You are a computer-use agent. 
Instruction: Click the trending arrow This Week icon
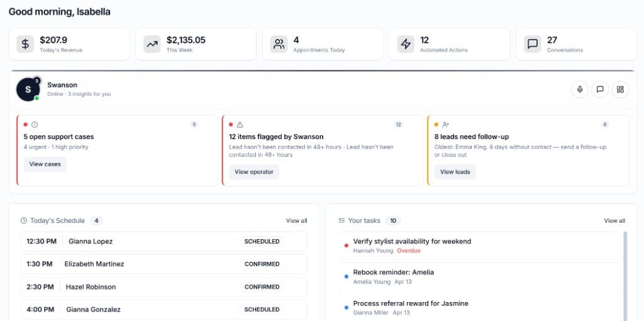pyautogui.click(x=152, y=44)
